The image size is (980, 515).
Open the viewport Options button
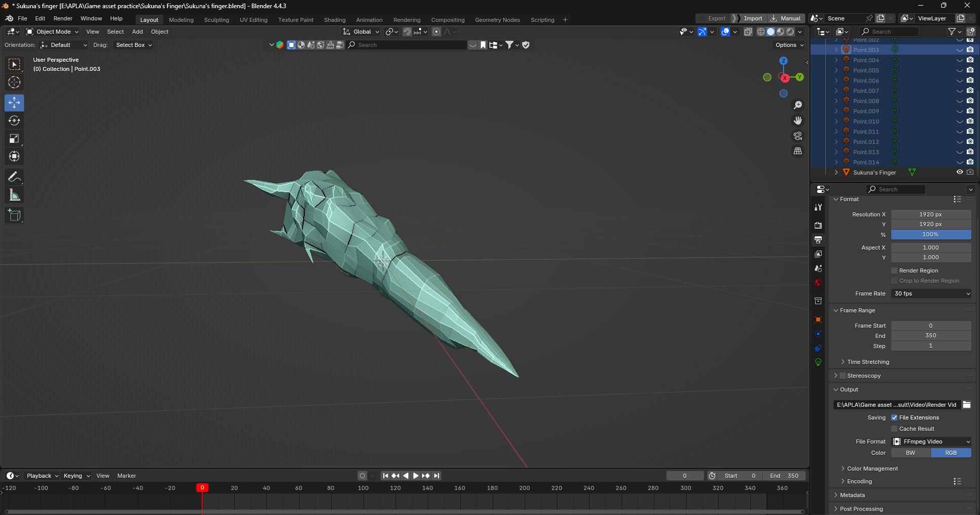pyautogui.click(x=789, y=45)
